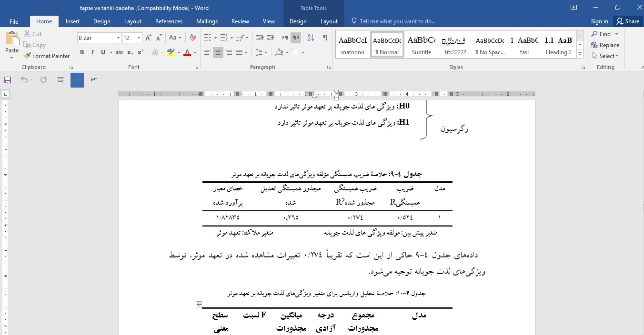644x335 pixels.
Task: Increase the font size
Action: 147,37
